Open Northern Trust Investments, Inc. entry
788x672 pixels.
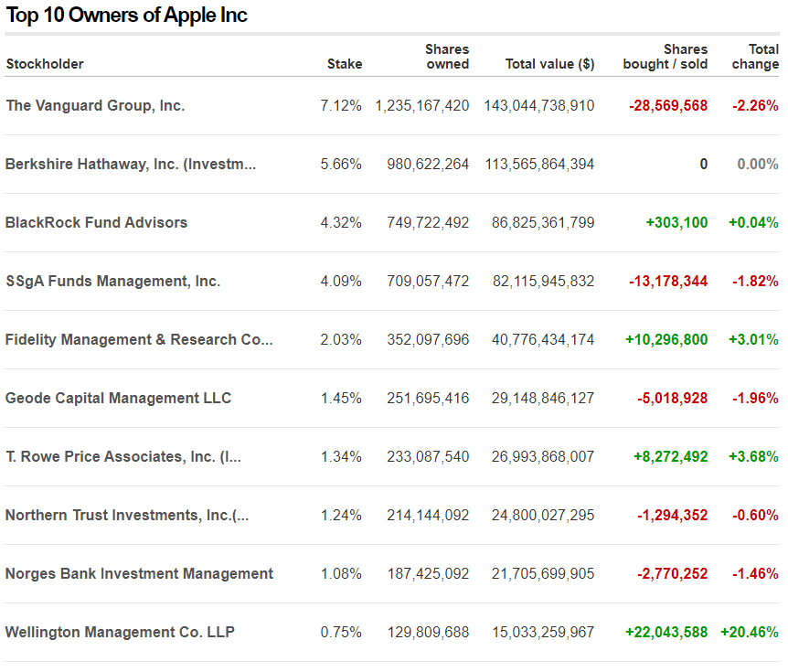click(x=127, y=515)
